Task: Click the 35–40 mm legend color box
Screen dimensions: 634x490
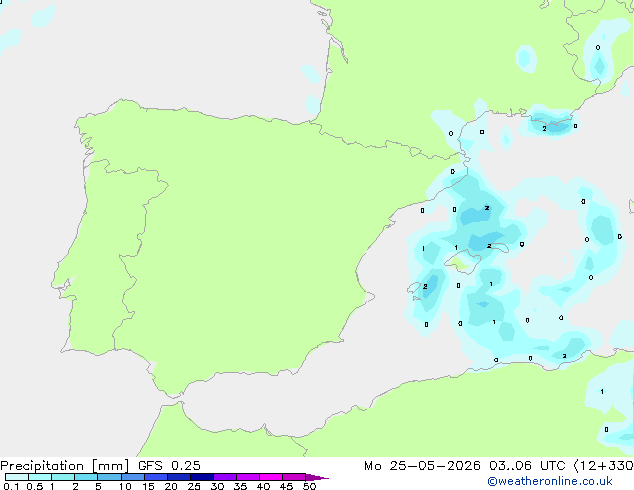Action: tap(248, 477)
